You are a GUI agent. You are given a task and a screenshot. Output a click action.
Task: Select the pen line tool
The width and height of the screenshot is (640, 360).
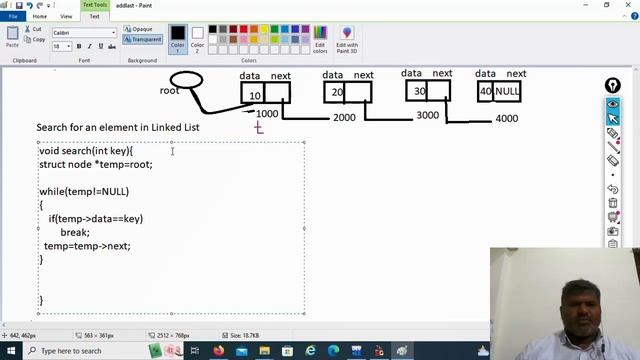[x=613, y=147]
